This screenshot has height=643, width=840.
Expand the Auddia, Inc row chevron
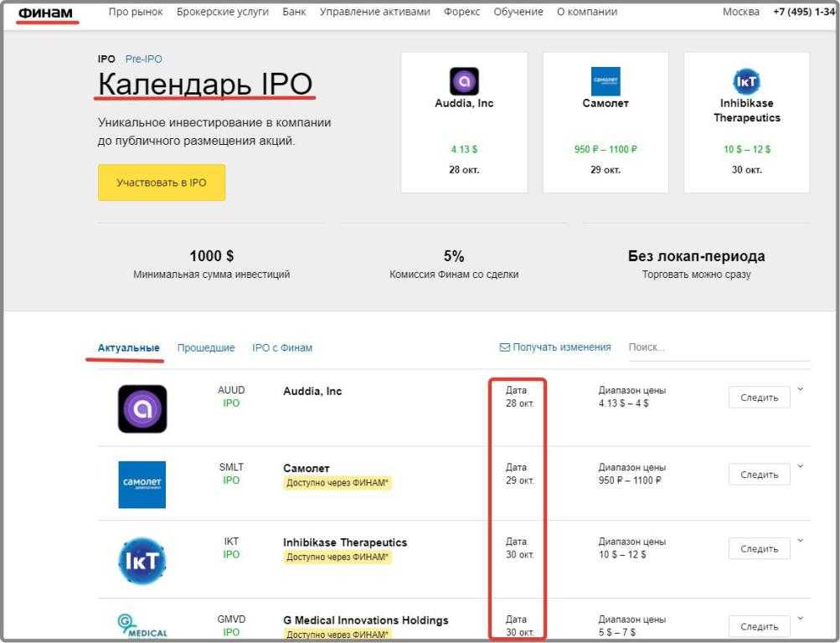point(800,388)
